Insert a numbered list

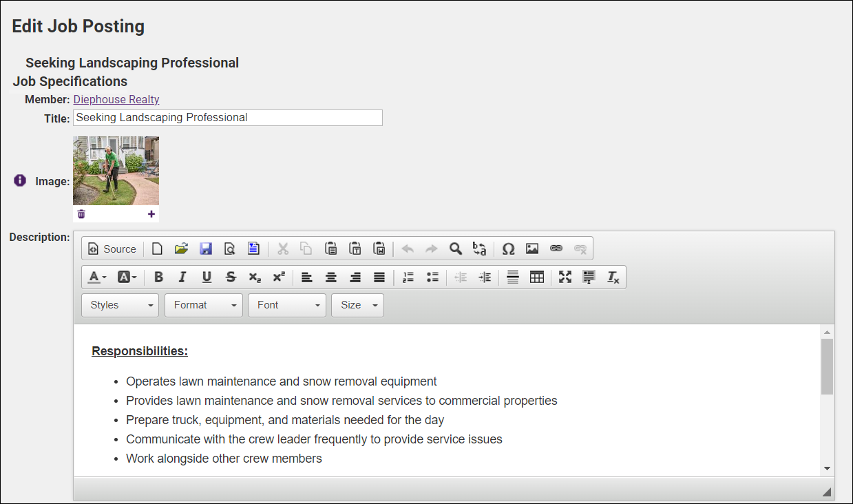(x=408, y=277)
